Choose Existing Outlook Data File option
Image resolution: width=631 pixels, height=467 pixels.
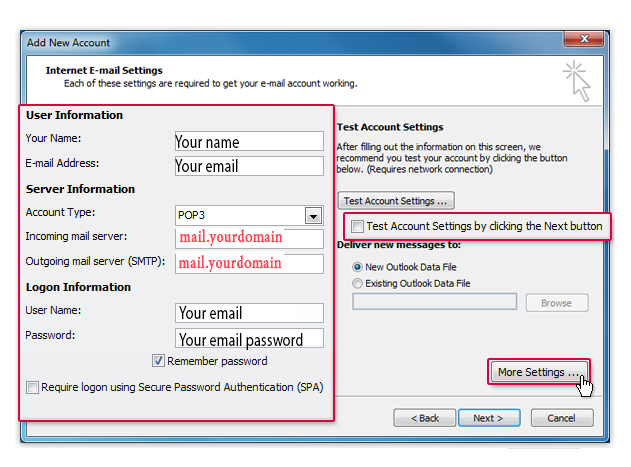pyautogui.click(x=358, y=283)
